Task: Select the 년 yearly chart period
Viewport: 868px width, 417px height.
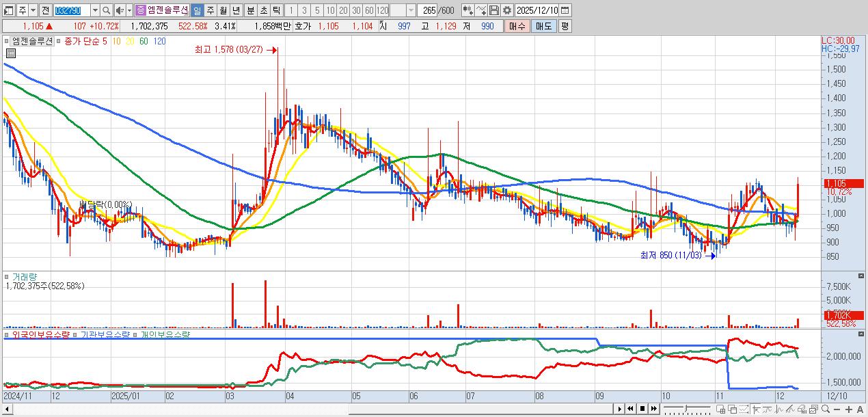Action: (x=236, y=10)
